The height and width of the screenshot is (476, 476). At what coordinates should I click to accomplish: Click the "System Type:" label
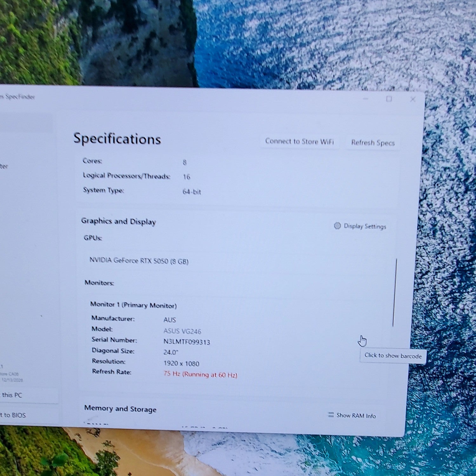pos(103,190)
